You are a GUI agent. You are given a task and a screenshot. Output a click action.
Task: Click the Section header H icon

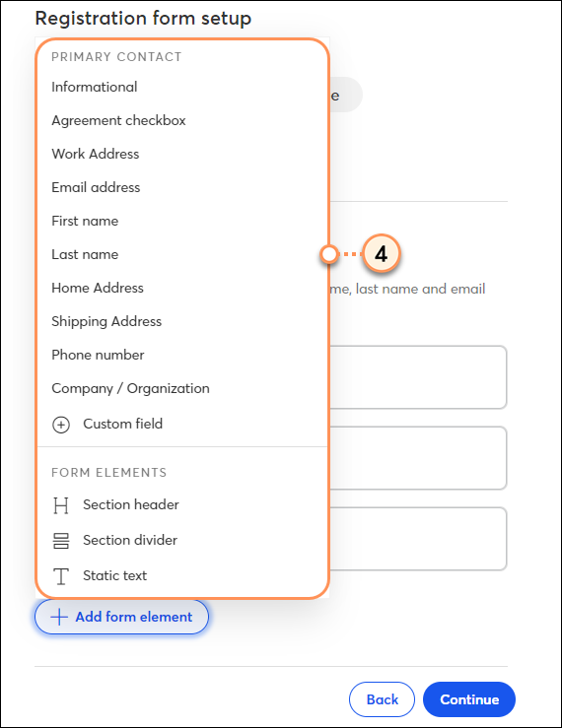pos(61,505)
